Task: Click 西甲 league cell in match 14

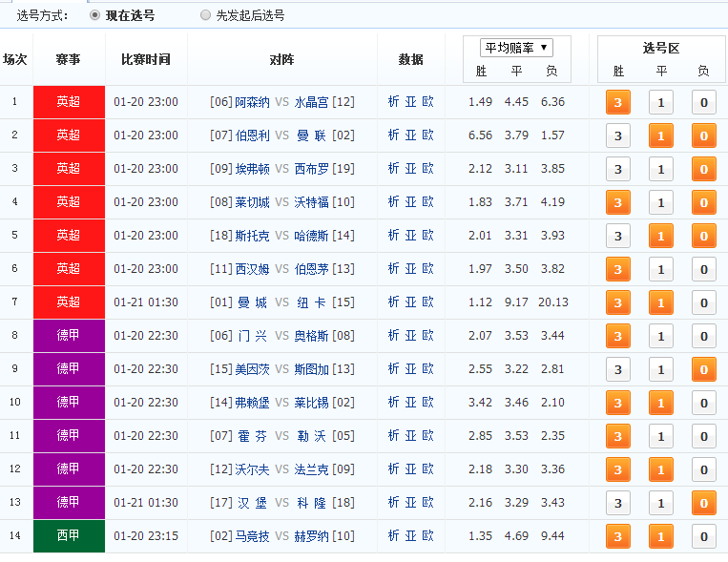Action: (69, 536)
